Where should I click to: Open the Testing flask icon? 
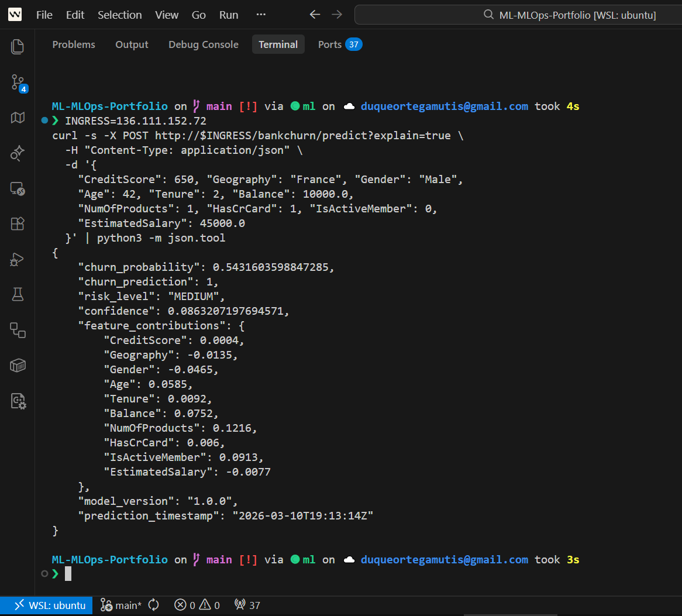(18, 295)
